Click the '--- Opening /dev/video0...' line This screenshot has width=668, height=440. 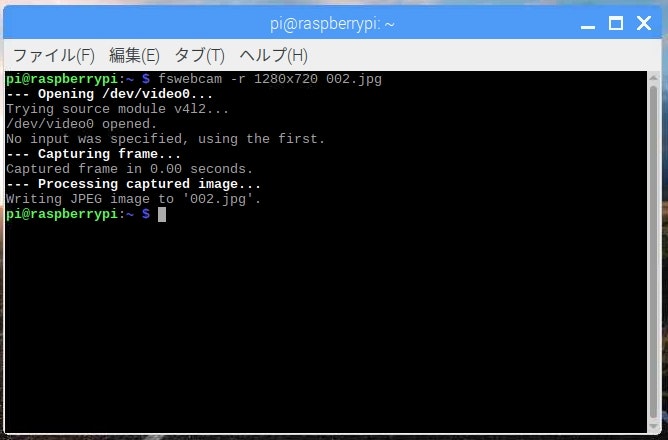point(109,94)
